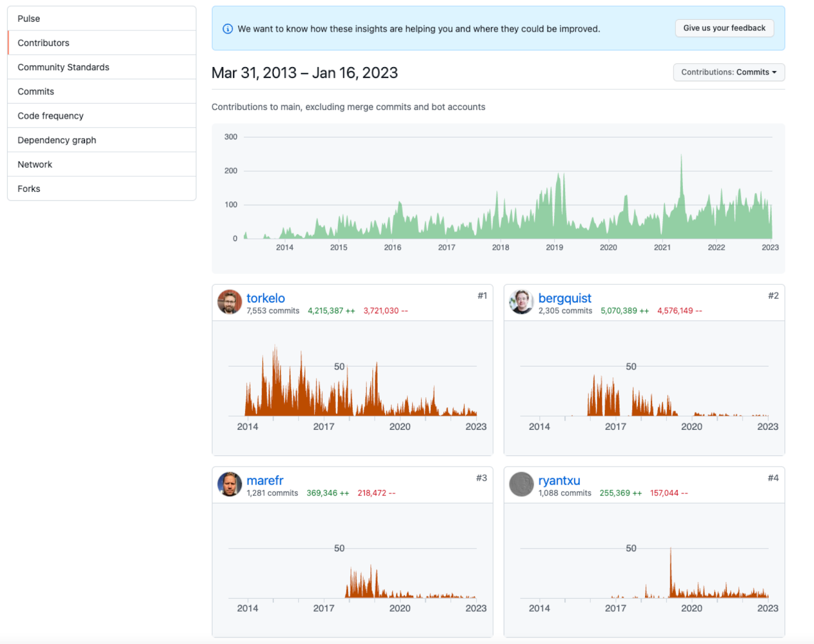Screen dimensions: 814x644
Task: Click the info icon in feedback banner
Action: pos(228,29)
